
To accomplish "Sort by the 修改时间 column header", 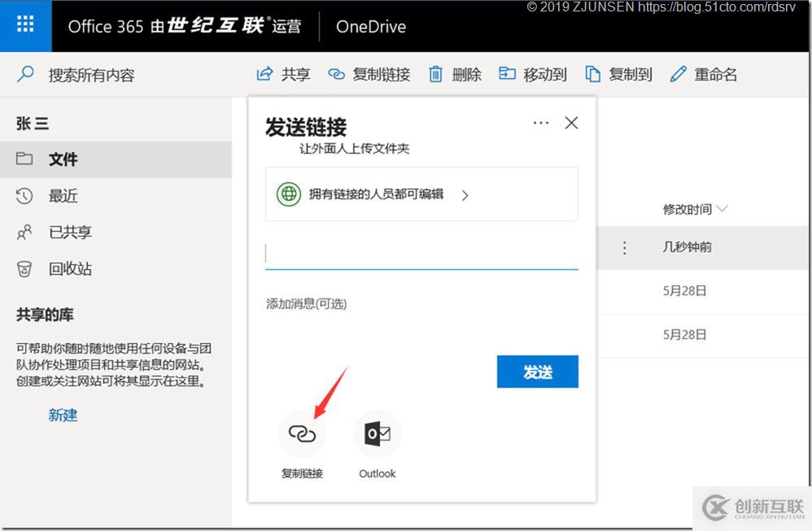I will pos(695,209).
